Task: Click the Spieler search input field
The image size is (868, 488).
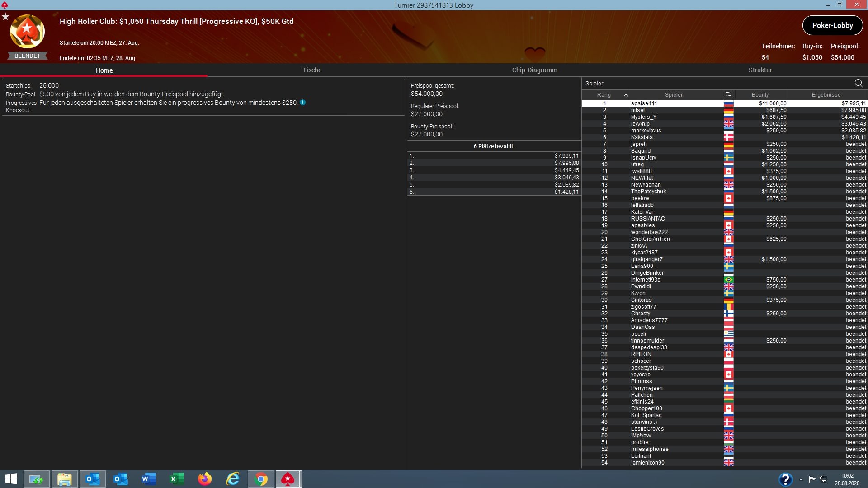Action: 714,84
